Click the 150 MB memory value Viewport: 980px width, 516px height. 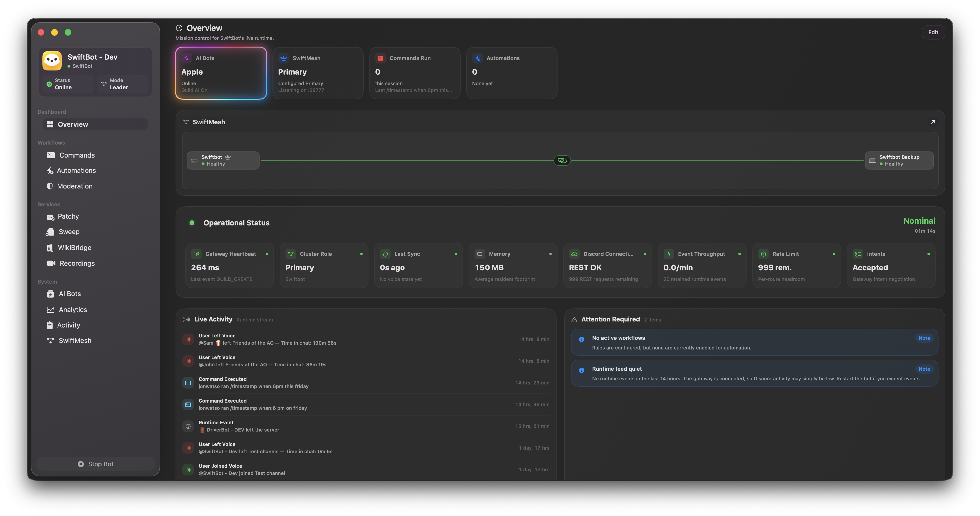489,268
